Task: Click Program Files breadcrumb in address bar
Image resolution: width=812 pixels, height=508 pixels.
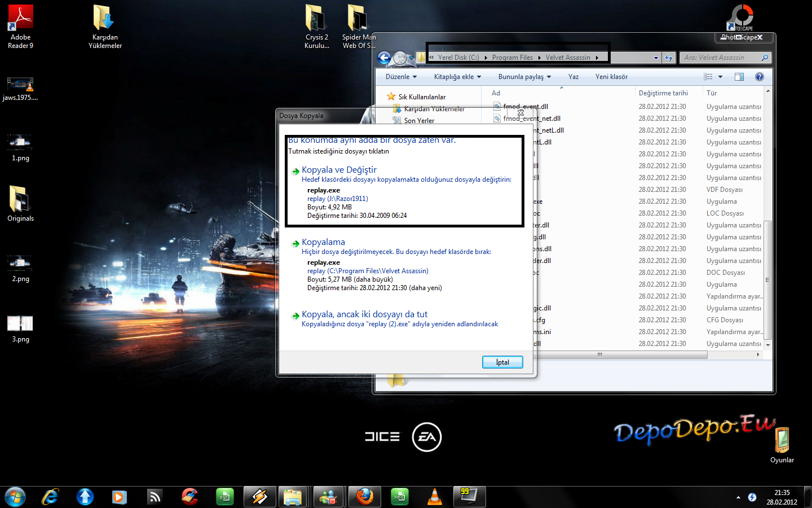Action: (512, 58)
